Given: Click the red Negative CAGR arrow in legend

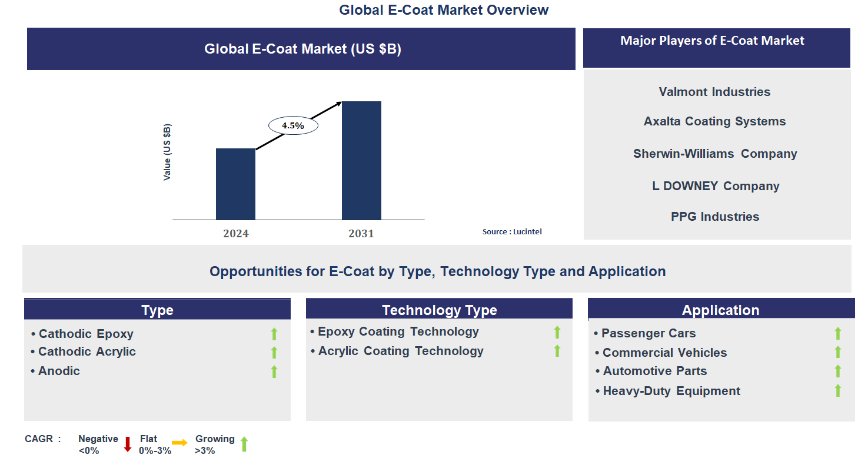Looking at the screenshot, I should tap(127, 443).
